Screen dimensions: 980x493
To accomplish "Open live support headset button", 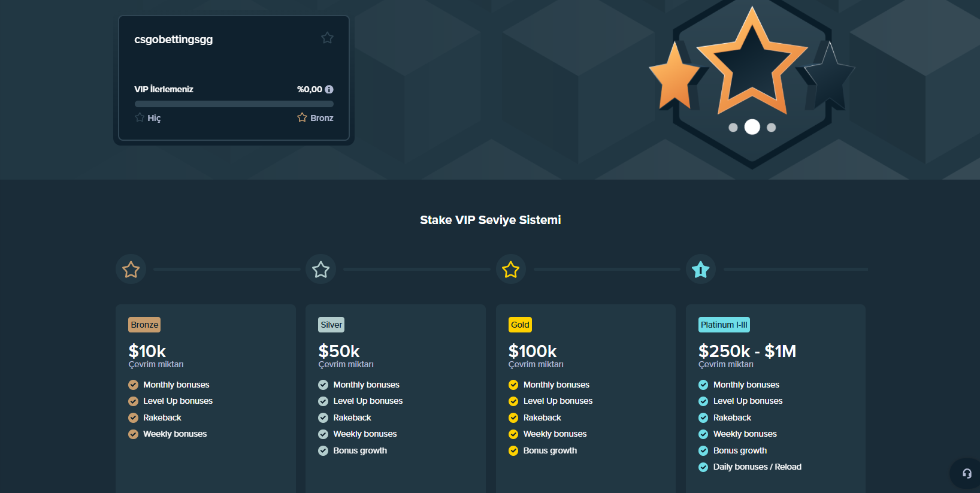I will point(966,473).
